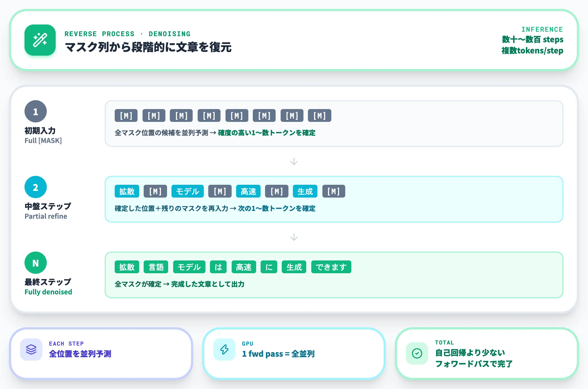This screenshot has width=588, height=389.
Task: Click the 全マスクが確定 text
Action: [138, 284]
